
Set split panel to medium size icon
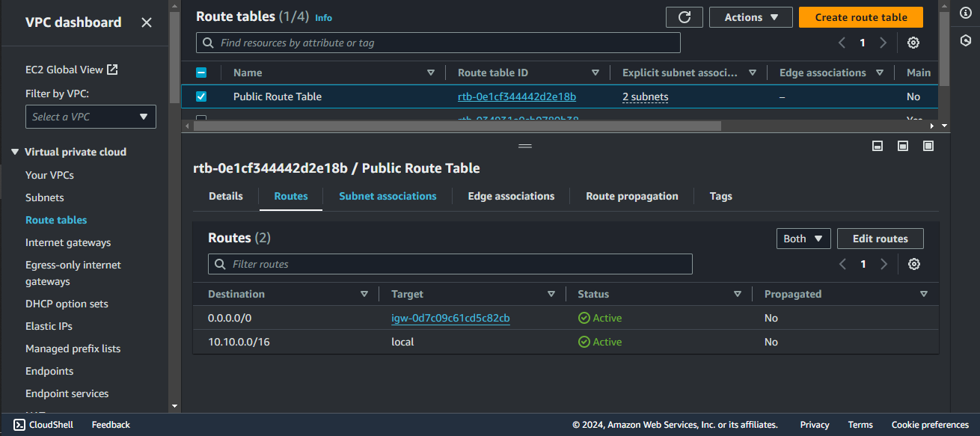pos(903,146)
